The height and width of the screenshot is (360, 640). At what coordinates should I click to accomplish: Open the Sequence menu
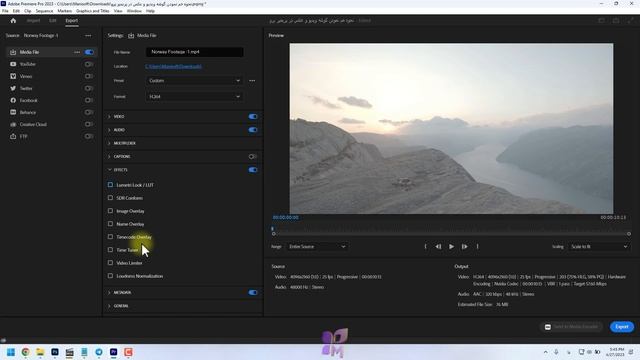pyautogui.click(x=44, y=11)
